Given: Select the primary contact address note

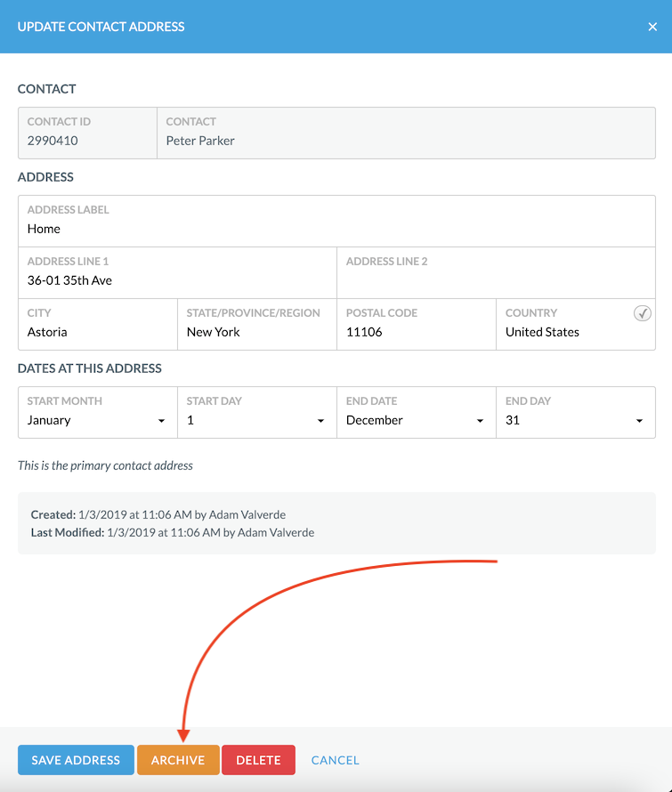Looking at the screenshot, I should pos(105,465).
